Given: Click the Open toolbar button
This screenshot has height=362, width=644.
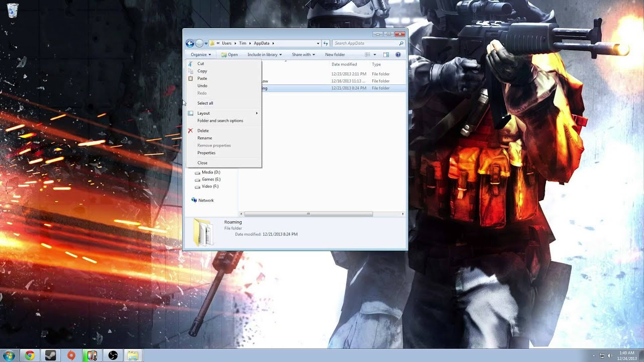Looking at the screenshot, I should click(229, 54).
